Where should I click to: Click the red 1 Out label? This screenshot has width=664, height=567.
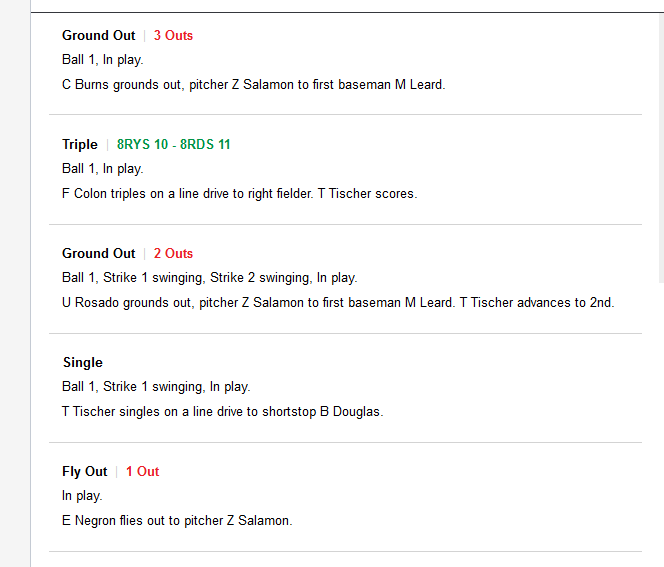(x=142, y=471)
